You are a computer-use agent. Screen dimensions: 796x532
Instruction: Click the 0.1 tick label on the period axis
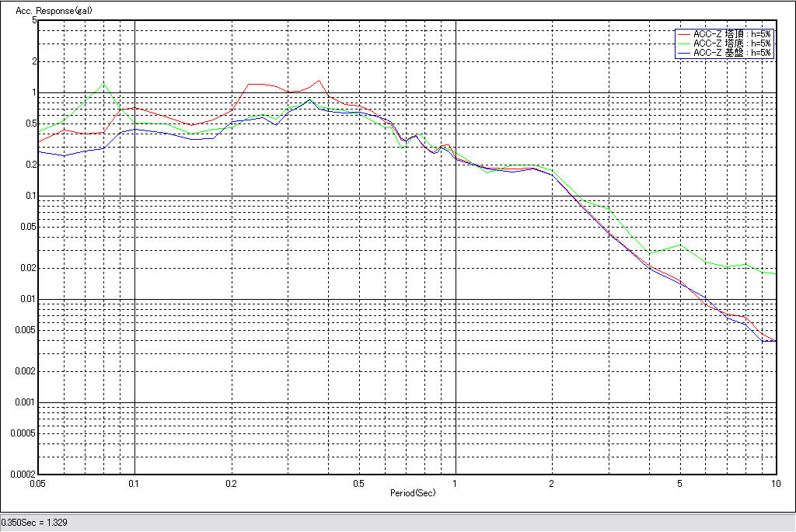134,483
